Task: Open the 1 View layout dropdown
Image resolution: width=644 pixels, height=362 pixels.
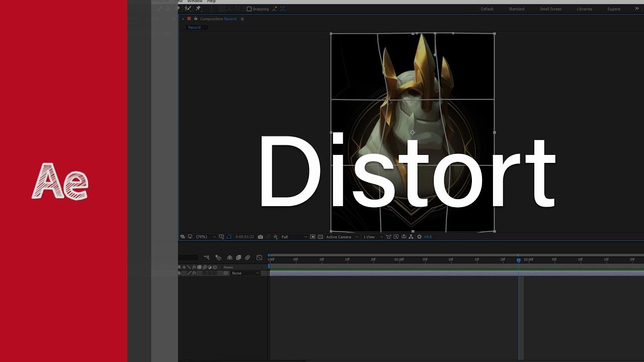Action: [x=373, y=237]
